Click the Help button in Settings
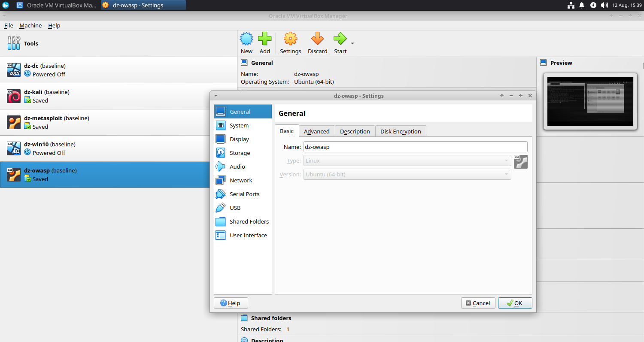644x342 pixels. tap(231, 303)
